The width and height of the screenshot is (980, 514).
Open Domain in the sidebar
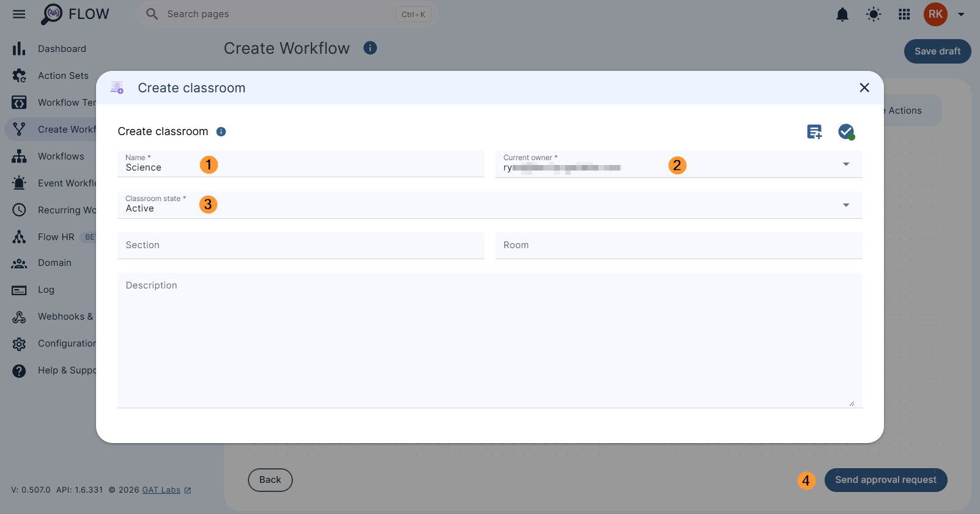click(54, 263)
